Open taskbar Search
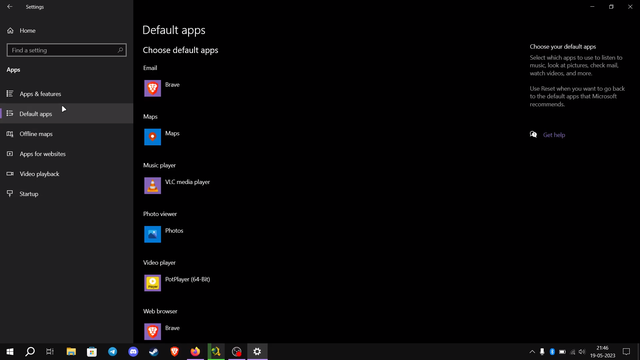This screenshot has height=360, width=640. click(x=30, y=351)
